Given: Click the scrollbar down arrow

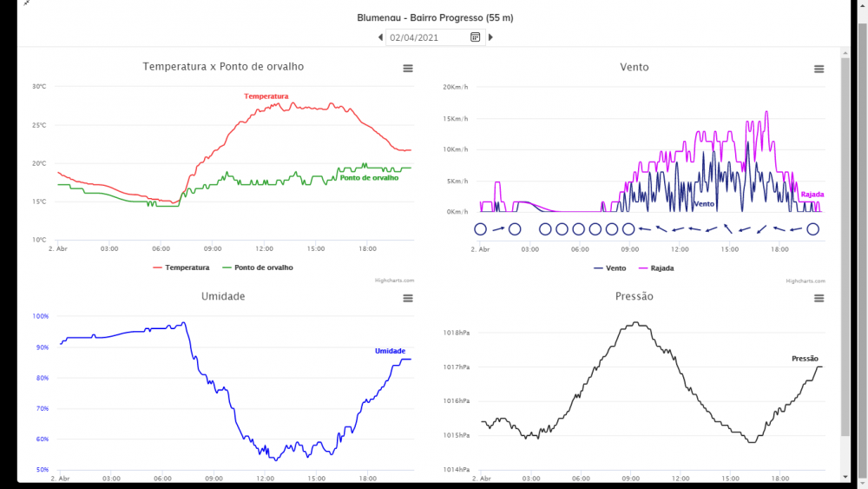Looking at the screenshot, I should 845,476.
